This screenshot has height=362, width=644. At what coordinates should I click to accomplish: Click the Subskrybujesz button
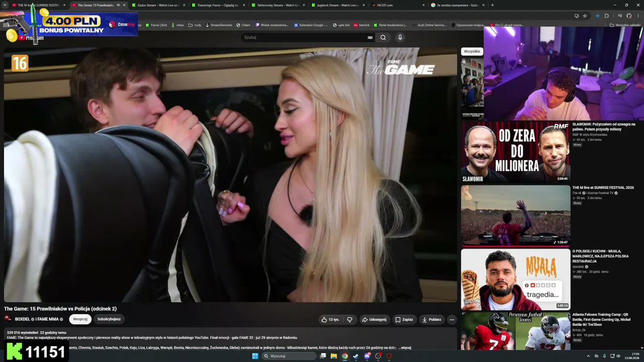109,319
